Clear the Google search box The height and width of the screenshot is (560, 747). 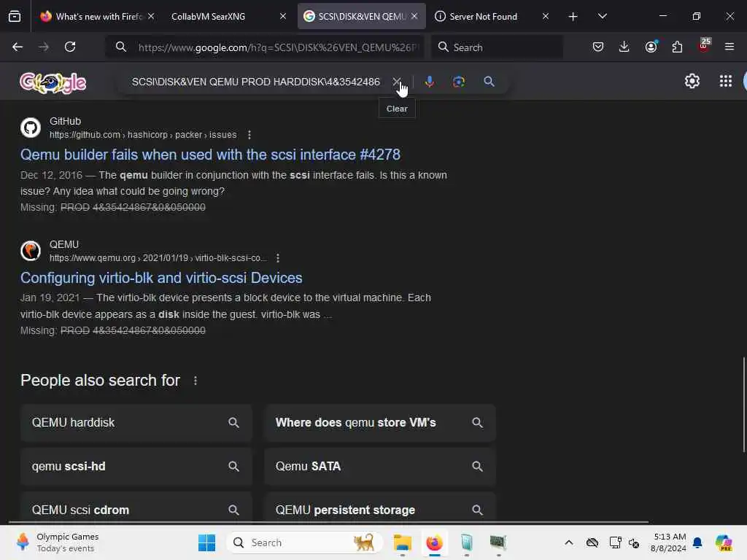pos(396,82)
